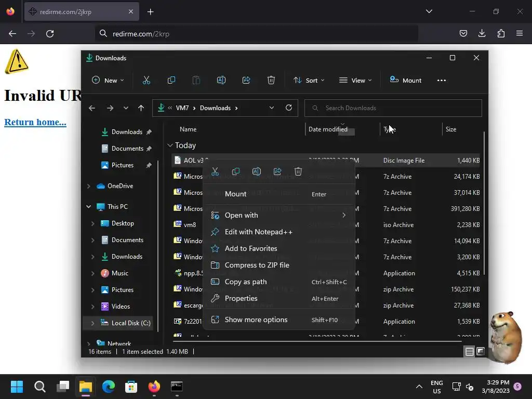Click the Copy icon in Explorer toolbar

[x=171, y=80]
